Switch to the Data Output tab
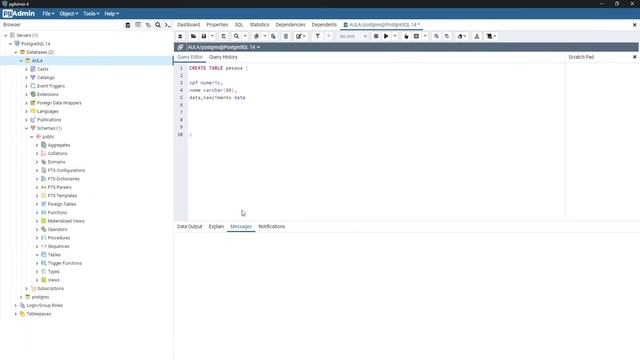 pyautogui.click(x=189, y=227)
